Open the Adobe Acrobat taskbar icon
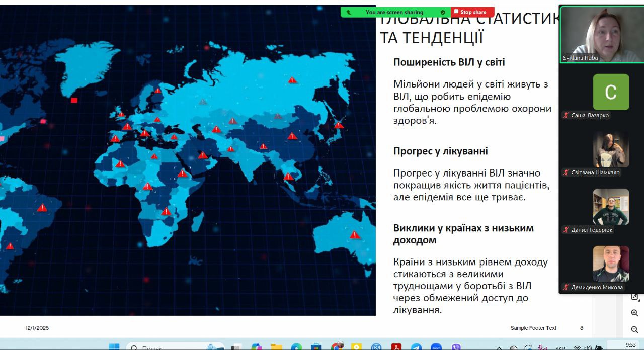Screen dimensions: 644x350 tap(396, 347)
